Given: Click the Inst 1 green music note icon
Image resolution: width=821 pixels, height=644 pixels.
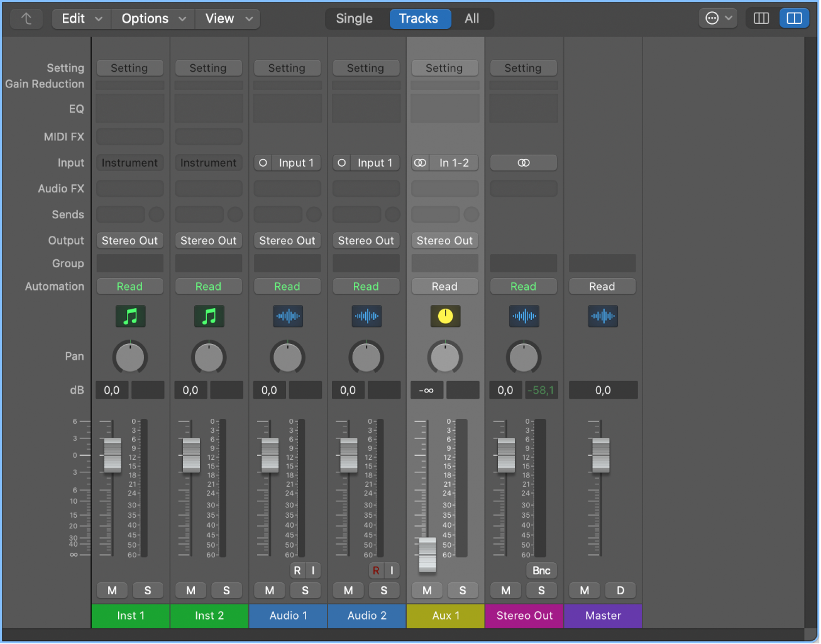Looking at the screenshot, I should point(130,316).
